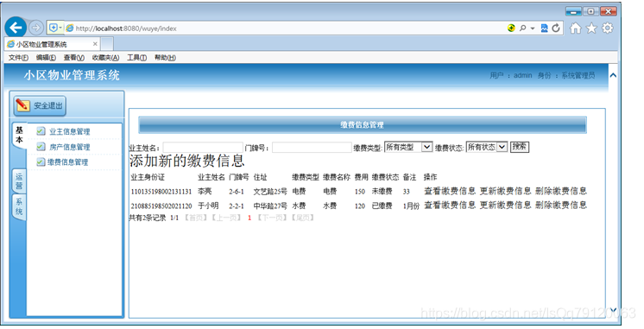This screenshot has height=329, width=644.
Task: Click 更新缴费信息 for 于小明
Action: pos(506,205)
